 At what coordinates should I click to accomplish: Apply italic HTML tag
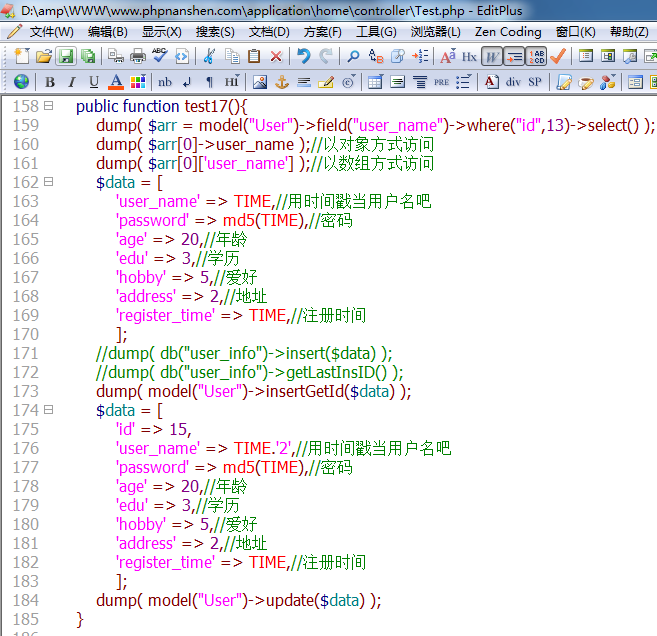point(72,82)
